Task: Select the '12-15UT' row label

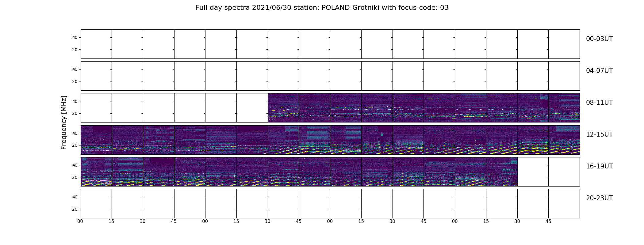Action: (x=599, y=134)
